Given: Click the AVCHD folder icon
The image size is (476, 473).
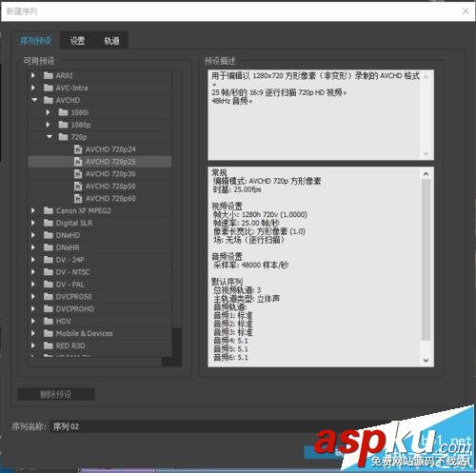Looking at the screenshot, I should tap(49, 100).
